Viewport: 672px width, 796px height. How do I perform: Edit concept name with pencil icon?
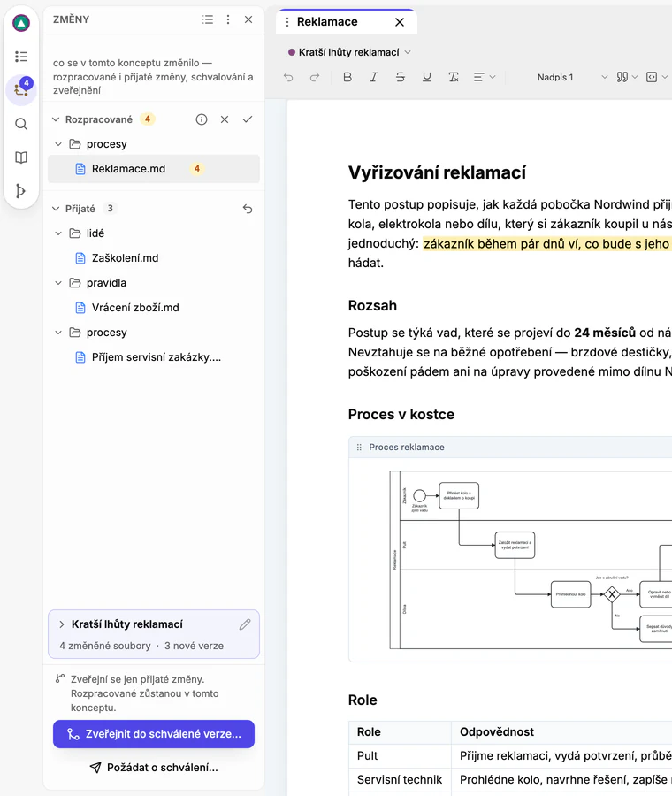point(245,624)
